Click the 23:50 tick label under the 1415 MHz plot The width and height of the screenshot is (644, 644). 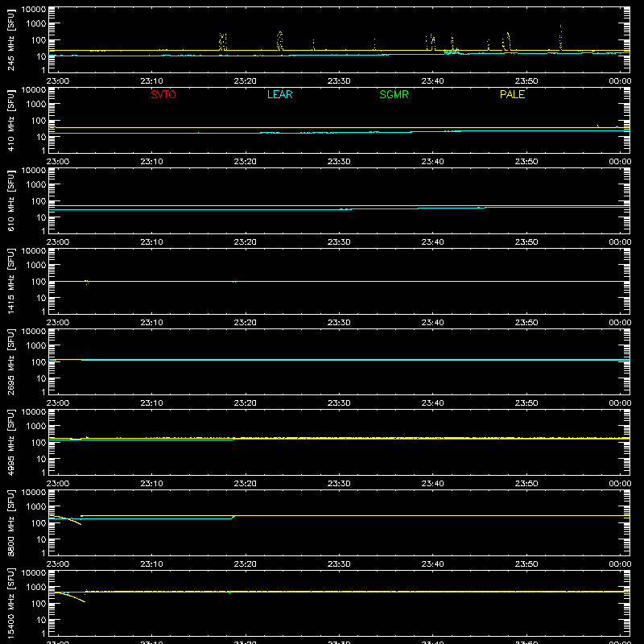526,323
